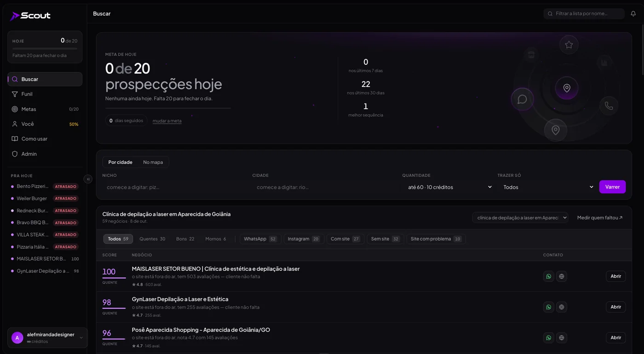This screenshot has height=354, width=644.
Task: Filter results Com site
Action: 345,239
